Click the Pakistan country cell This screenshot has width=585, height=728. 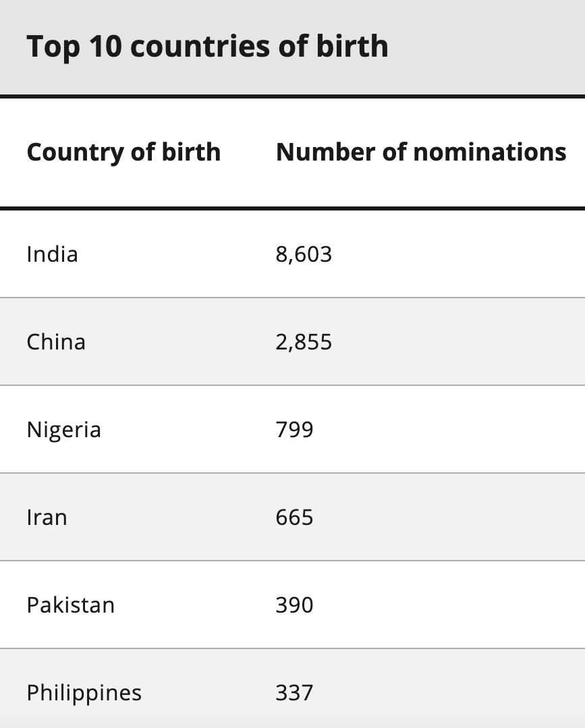click(71, 605)
